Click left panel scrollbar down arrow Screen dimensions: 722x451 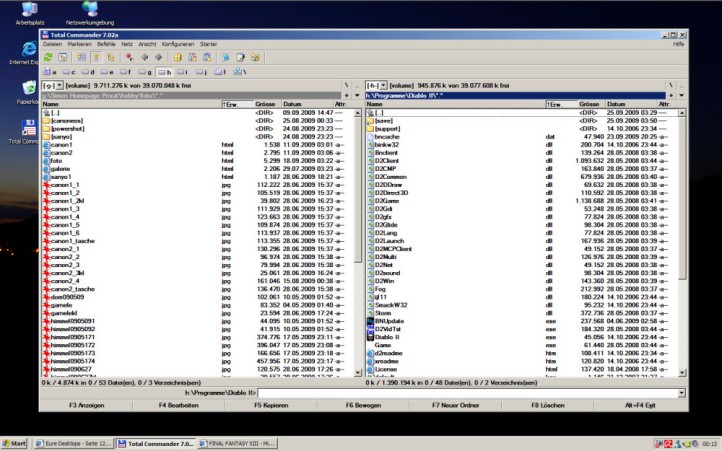tap(358, 372)
